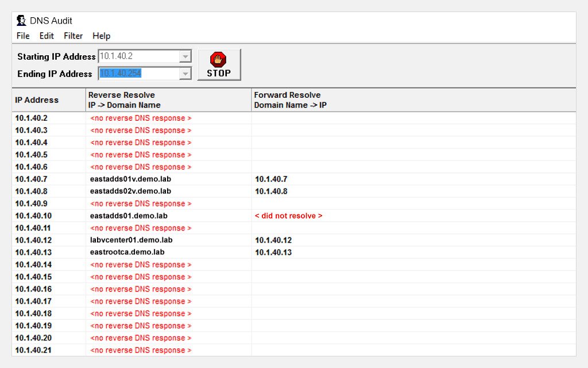Click the red STOP hand icon

219,60
